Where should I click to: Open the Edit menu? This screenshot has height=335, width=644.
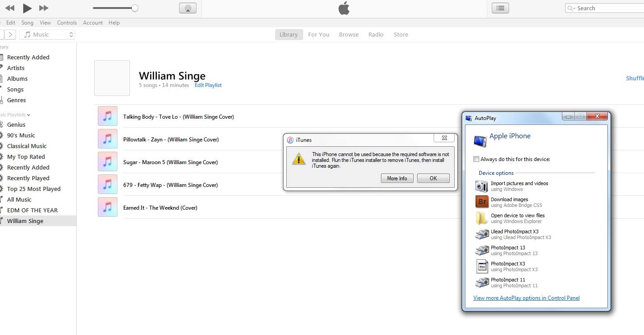[x=11, y=23]
